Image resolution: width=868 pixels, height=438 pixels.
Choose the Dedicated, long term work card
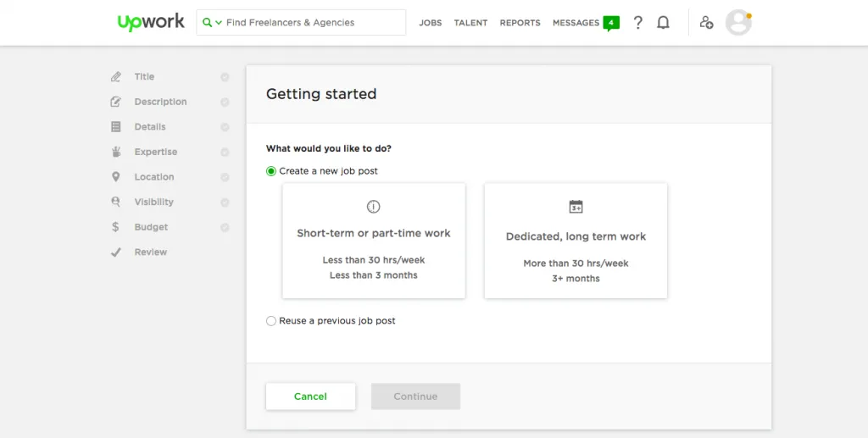click(x=576, y=241)
